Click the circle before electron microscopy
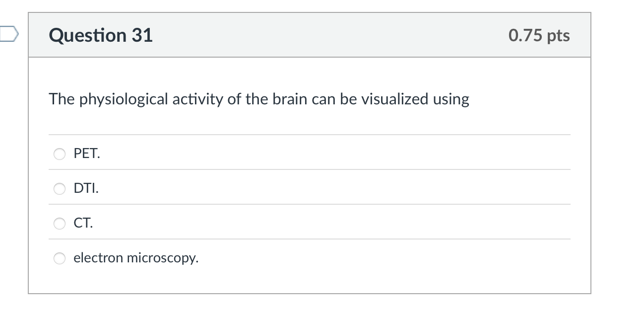The height and width of the screenshot is (321, 644). 59,258
